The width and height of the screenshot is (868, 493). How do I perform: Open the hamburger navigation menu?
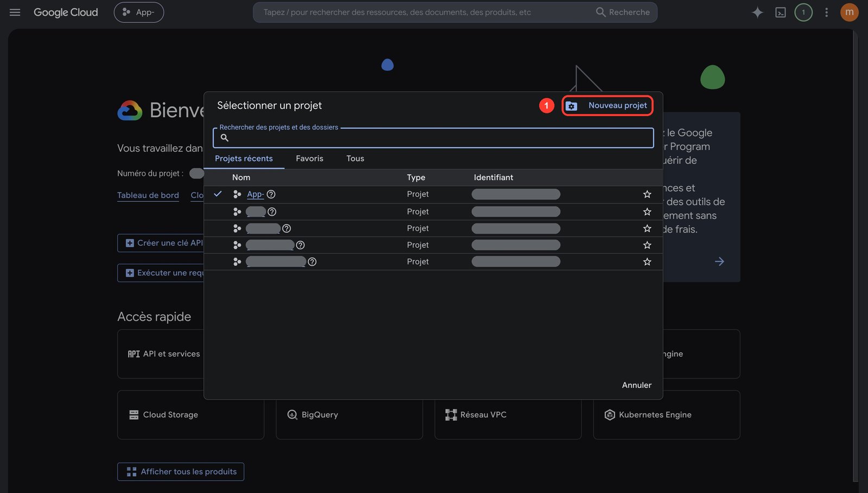click(x=15, y=12)
